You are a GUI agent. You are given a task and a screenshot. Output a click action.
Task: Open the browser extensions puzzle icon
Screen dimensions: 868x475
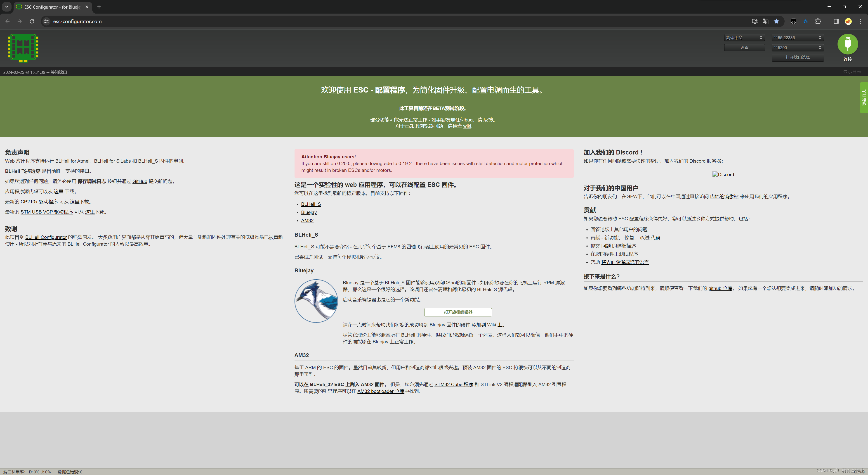click(818, 21)
